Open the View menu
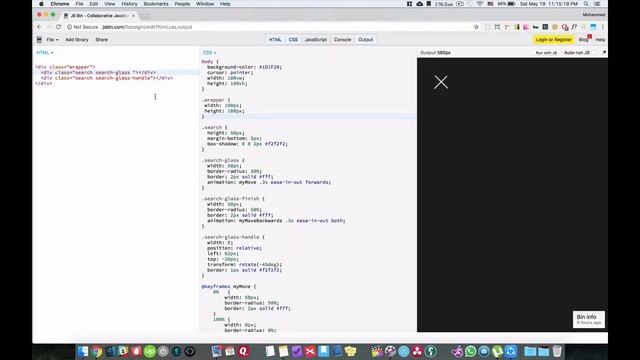The width and height of the screenshot is (640, 360). pyautogui.click(x=109, y=4)
